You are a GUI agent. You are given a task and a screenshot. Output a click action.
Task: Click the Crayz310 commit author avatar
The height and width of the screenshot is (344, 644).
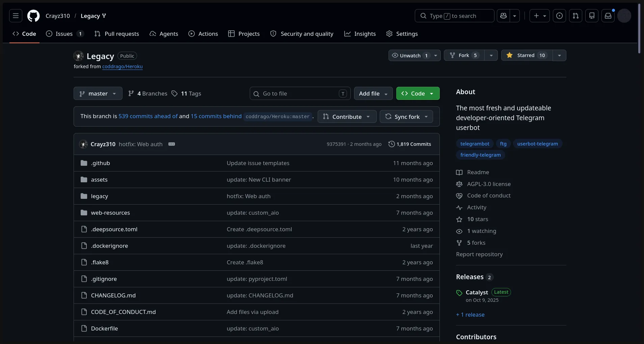(x=83, y=144)
